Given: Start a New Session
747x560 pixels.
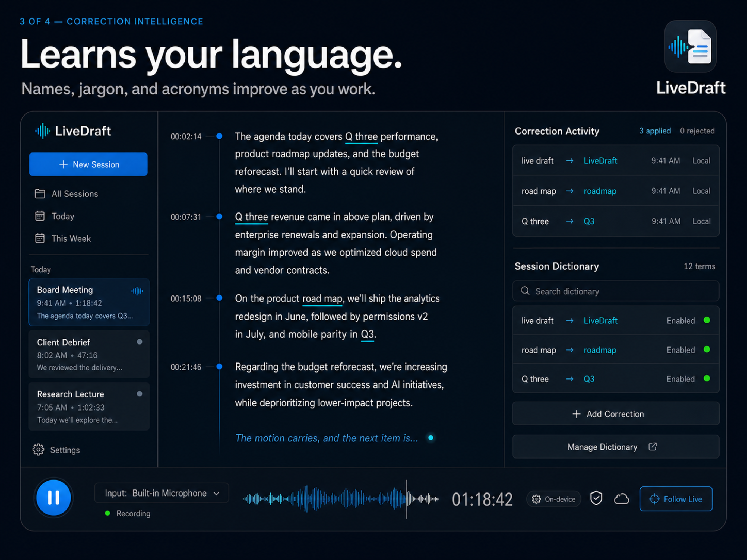Looking at the screenshot, I should pyautogui.click(x=88, y=164).
